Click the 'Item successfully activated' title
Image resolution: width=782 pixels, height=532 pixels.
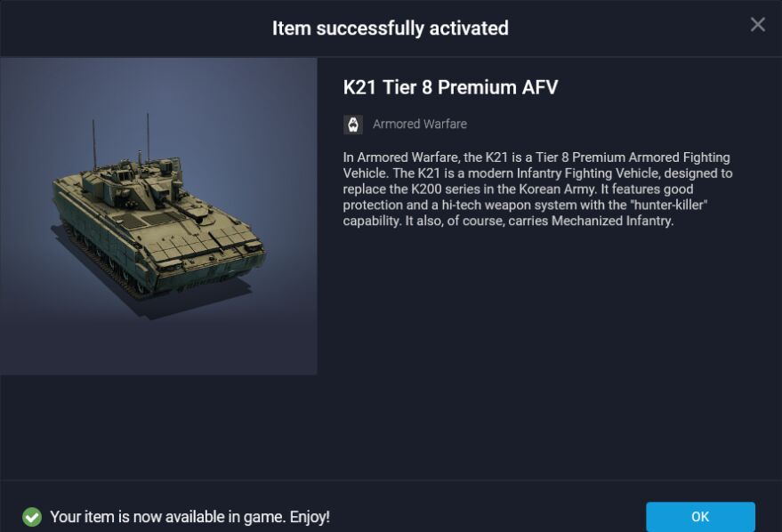click(390, 28)
